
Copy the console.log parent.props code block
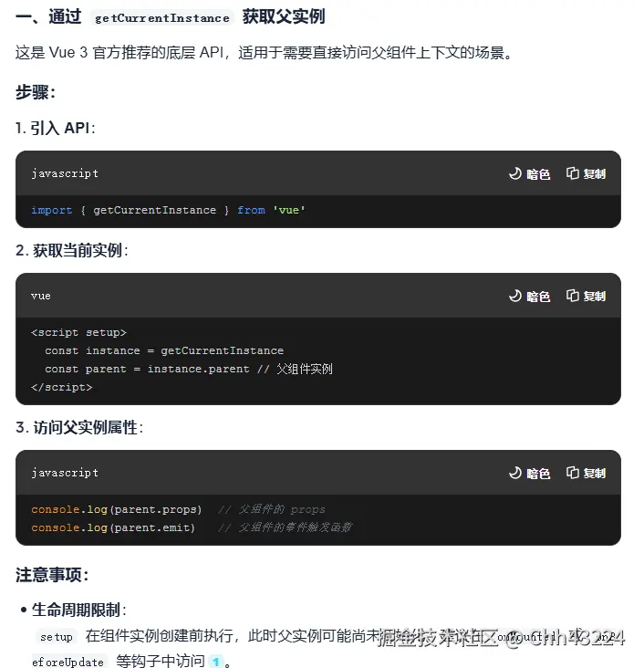tap(586, 473)
